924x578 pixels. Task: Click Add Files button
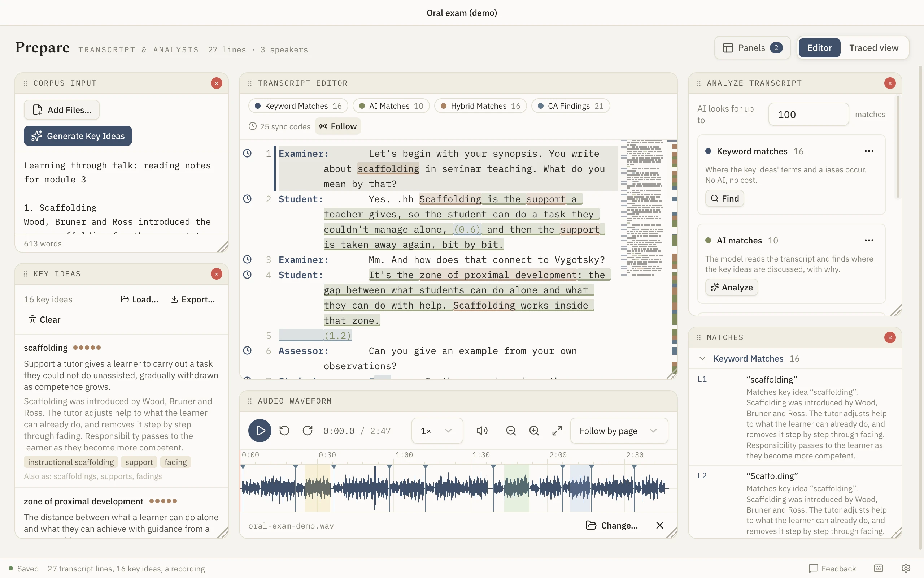61,110
